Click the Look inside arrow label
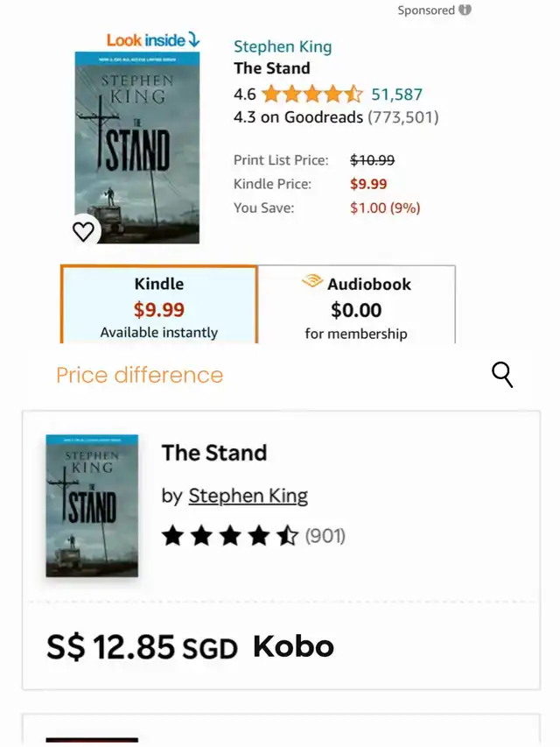The width and height of the screenshot is (560, 747). coord(153,40)
